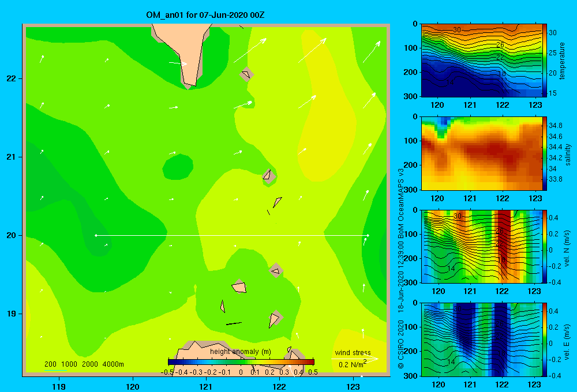Click the vertical 'salinity' axis label
This screenshot has height=392, width=577.
568,154
